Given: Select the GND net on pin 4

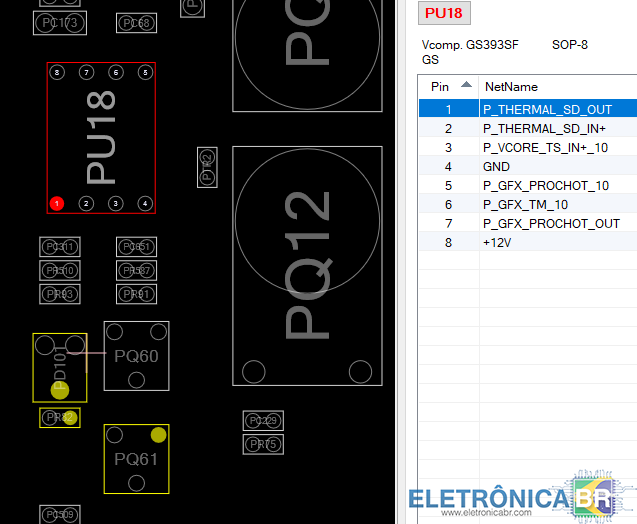Looking at the screenshot, I should 496,167.
